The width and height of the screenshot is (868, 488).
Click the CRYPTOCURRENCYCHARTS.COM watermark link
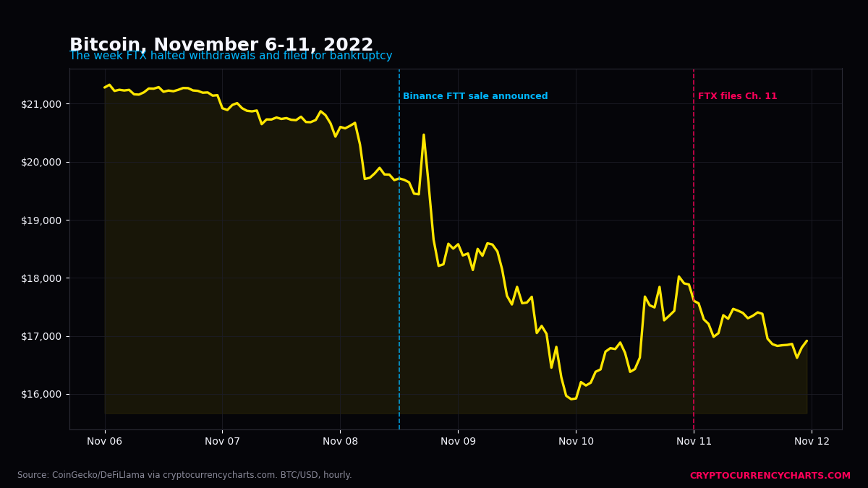pos(770,476)
